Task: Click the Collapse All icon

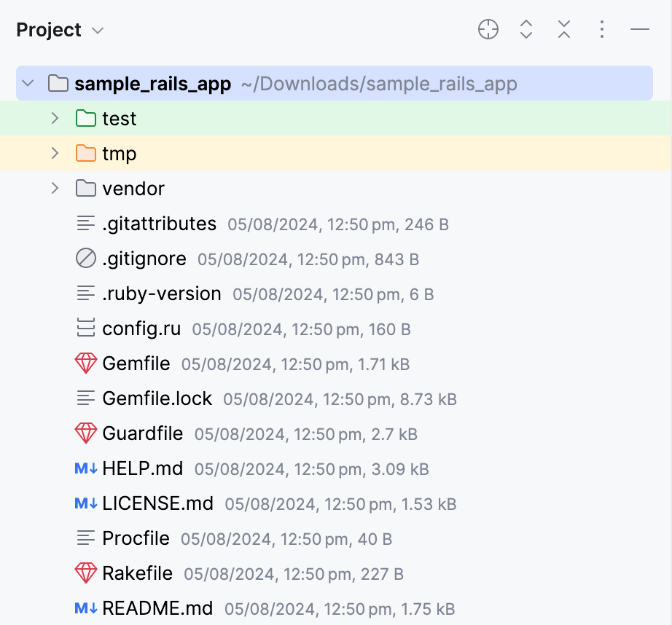Action: [563, 30]
